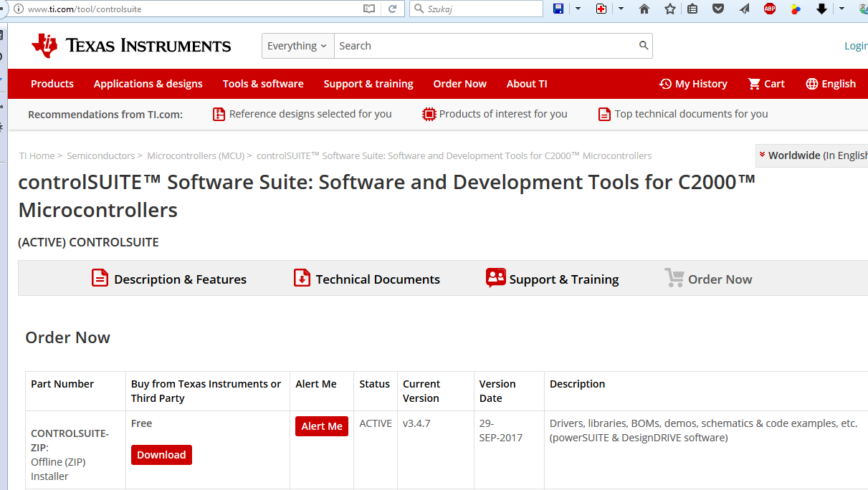Click the shopping cart icon
The image size is (868, 490).
[754, 84]
